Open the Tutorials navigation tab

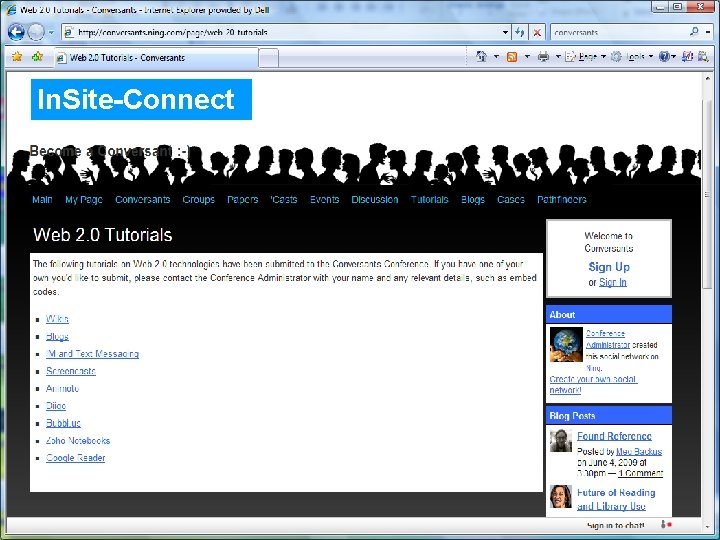pyautogui.click(x=429, y=200)
